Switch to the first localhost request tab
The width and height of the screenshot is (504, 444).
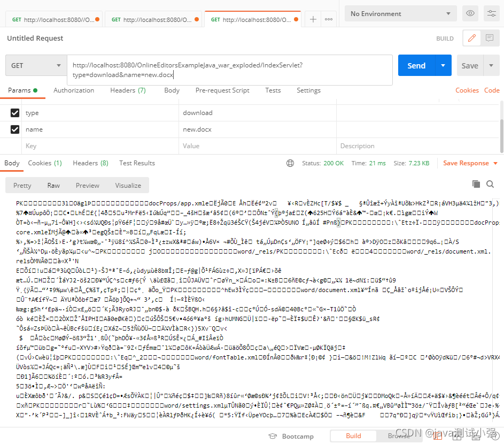tap(55, 20)
